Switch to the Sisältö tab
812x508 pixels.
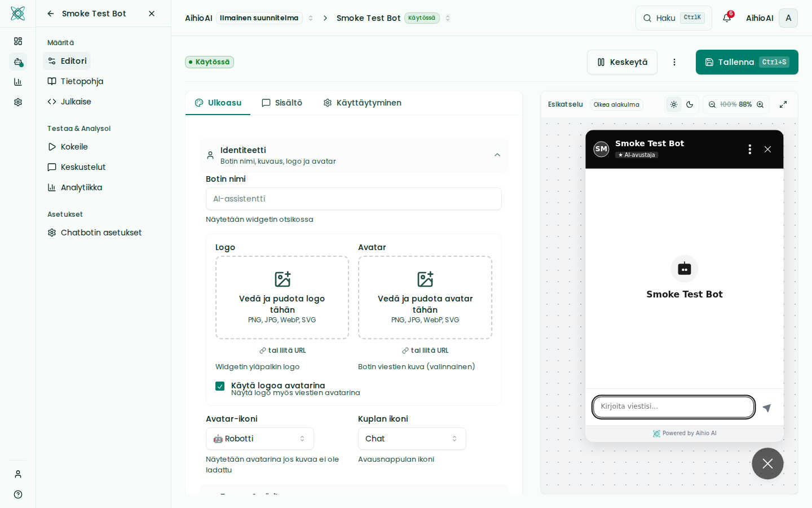[x=282, y=103]
